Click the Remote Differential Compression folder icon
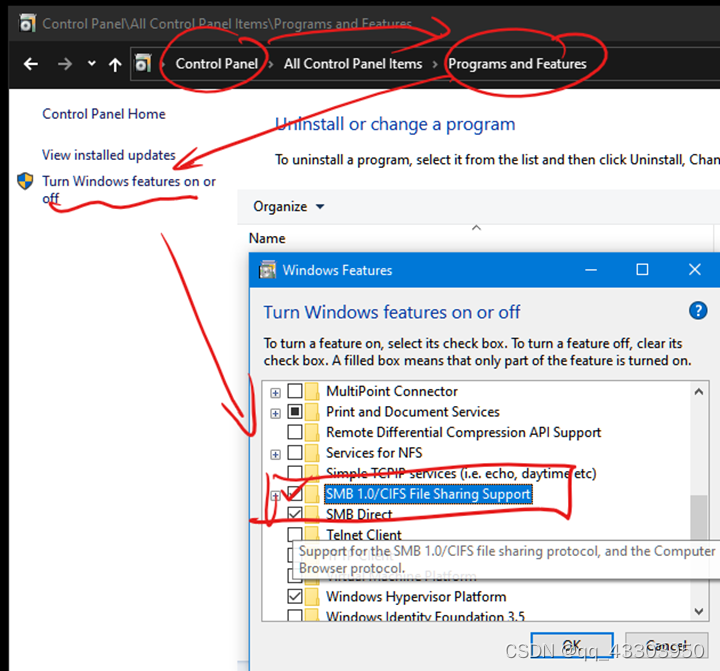The image size is (720, 671). pyautogui.click(x=312, y=432)
